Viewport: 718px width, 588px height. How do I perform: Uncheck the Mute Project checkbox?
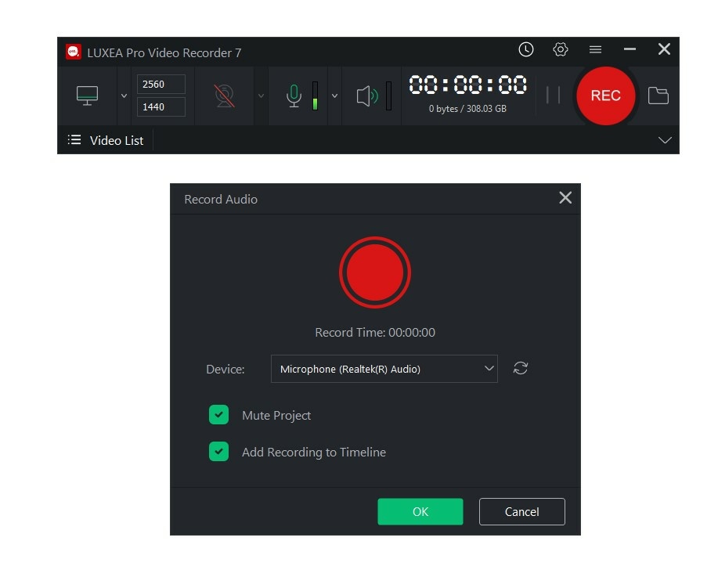219,415
